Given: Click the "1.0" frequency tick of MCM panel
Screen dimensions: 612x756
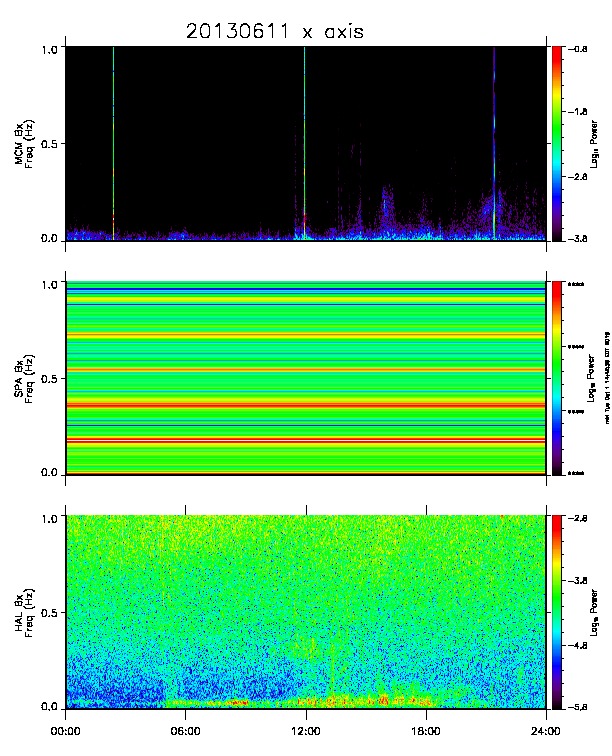Looking at the screenshot, I should pos(49,49).
